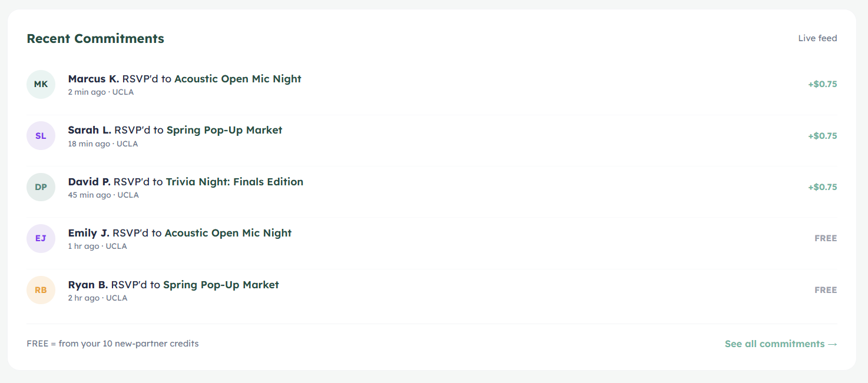Select the Sarah L. name
Viewport: 868px width, 383px height.
click(90, 130)
